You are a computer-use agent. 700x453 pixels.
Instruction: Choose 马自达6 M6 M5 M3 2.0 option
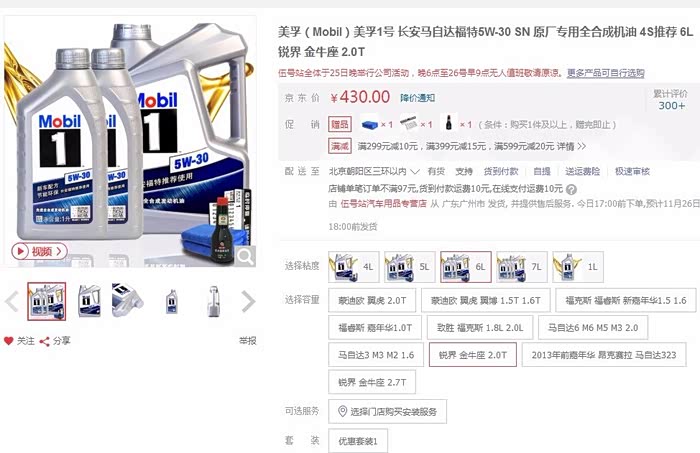(593, 328)
